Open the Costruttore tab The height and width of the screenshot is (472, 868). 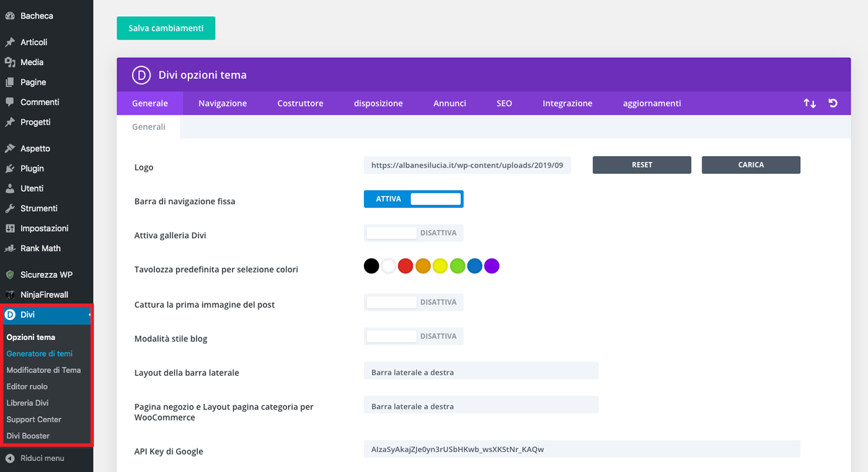point(300,104)
